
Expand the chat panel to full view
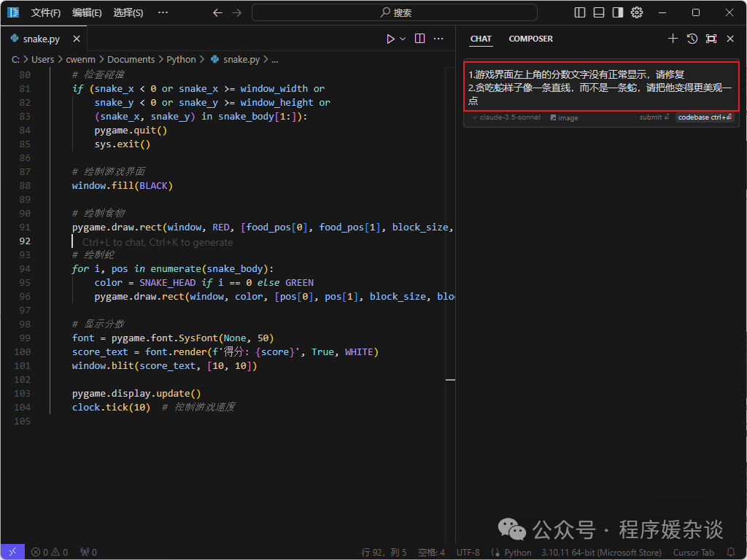(x=711, y=39)
